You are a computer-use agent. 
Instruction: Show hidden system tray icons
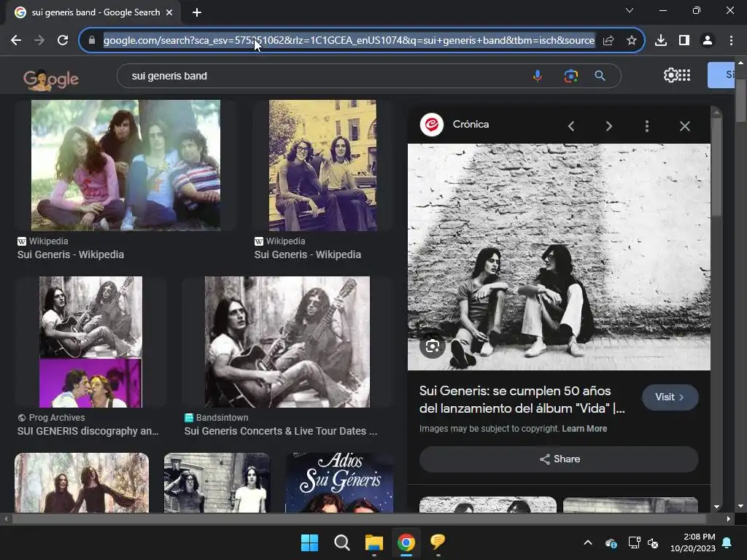[x=588, y=542]
